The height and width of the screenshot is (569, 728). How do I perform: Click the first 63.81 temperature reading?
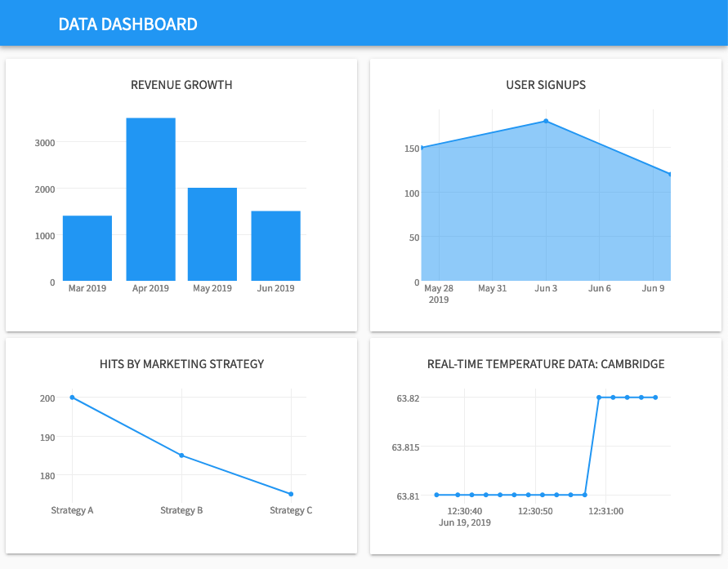pyautogui.click(x=435, y=495)
